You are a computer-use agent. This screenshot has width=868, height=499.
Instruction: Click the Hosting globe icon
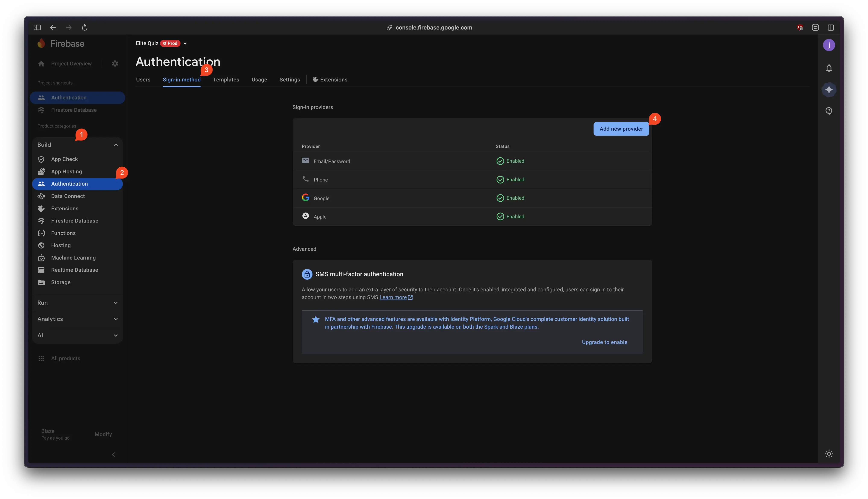(x=41, y=245)
